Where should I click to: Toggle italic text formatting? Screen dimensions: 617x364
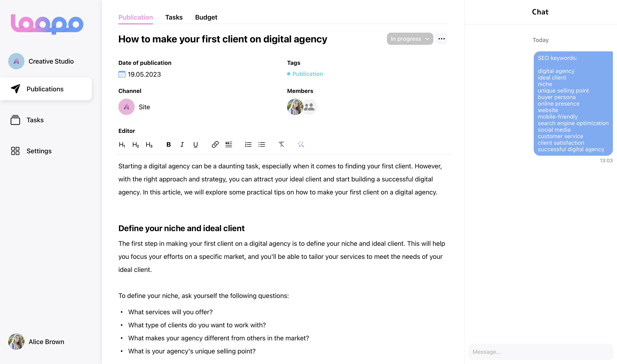[x=182, y=144]
